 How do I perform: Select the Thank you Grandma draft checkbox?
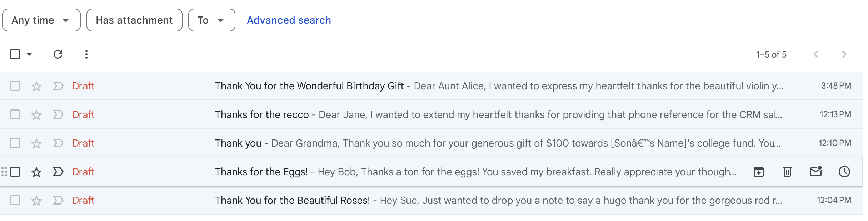(x=15, y=143)
